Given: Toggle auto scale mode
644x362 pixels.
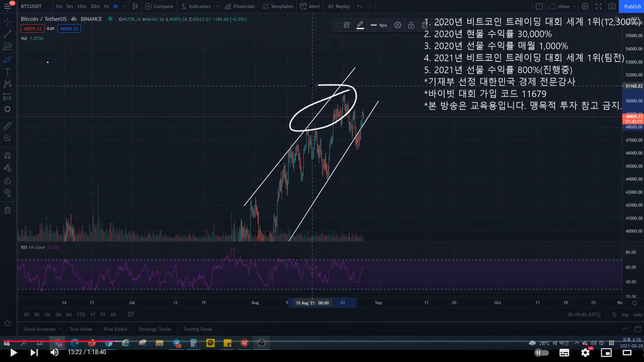Looking at the screenshot, I should [638, 314].
